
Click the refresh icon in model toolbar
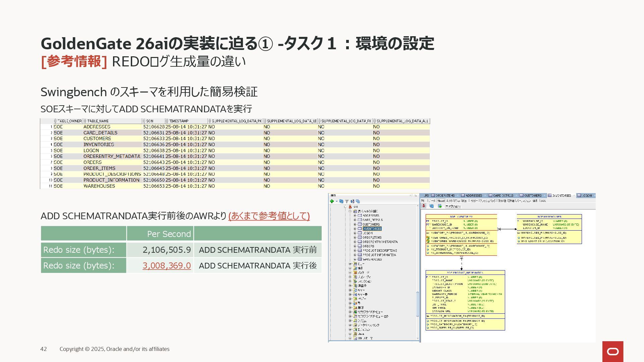(432, 206)
